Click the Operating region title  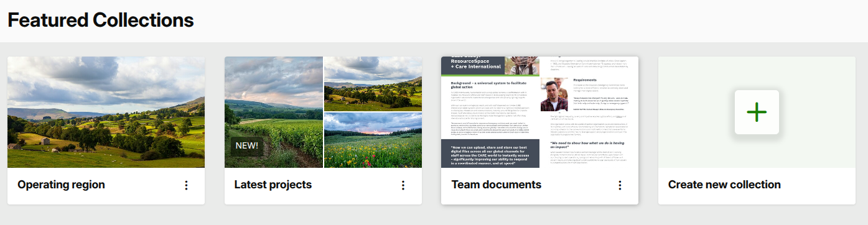click(61, 185)
